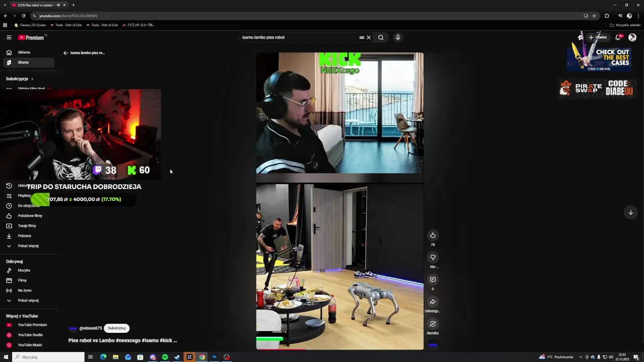Mute the tab with its speaker icon
Image resolution: width=644 pixels, height=362 pixels.
click(x=58, y=5)
